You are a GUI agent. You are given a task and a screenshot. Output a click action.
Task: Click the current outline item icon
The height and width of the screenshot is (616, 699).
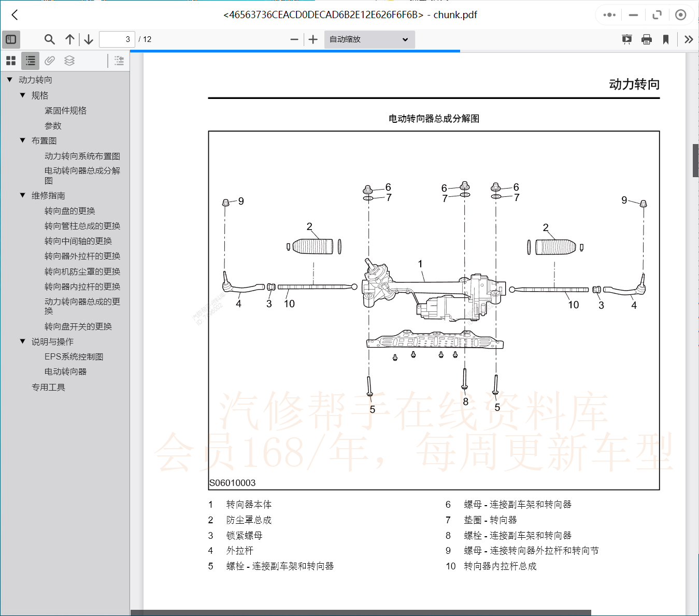click(x=119, y=61)
